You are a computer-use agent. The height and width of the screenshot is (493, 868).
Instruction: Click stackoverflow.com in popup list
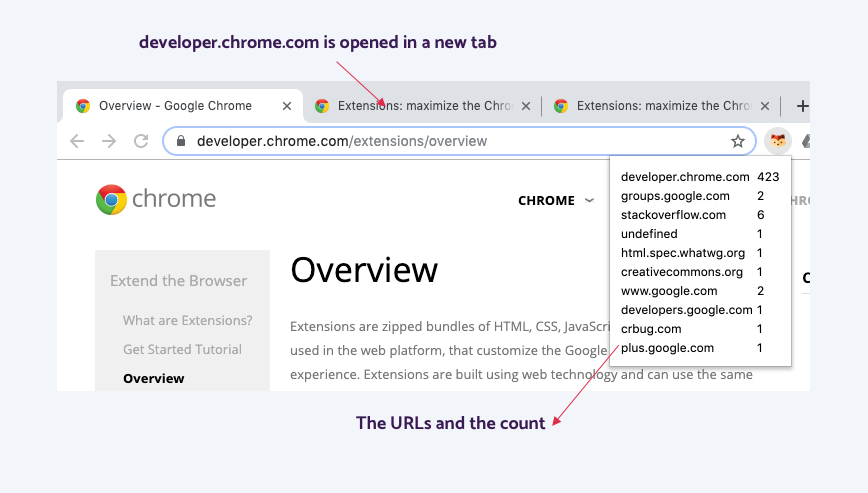click(673, 215)
